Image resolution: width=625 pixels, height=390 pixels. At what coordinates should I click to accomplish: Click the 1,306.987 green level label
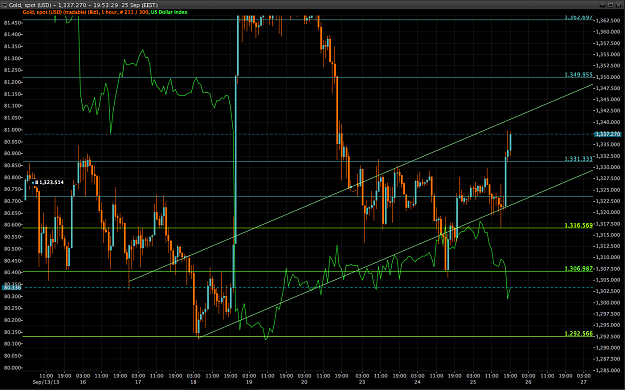pyautogui.click(x=578, y=268)
